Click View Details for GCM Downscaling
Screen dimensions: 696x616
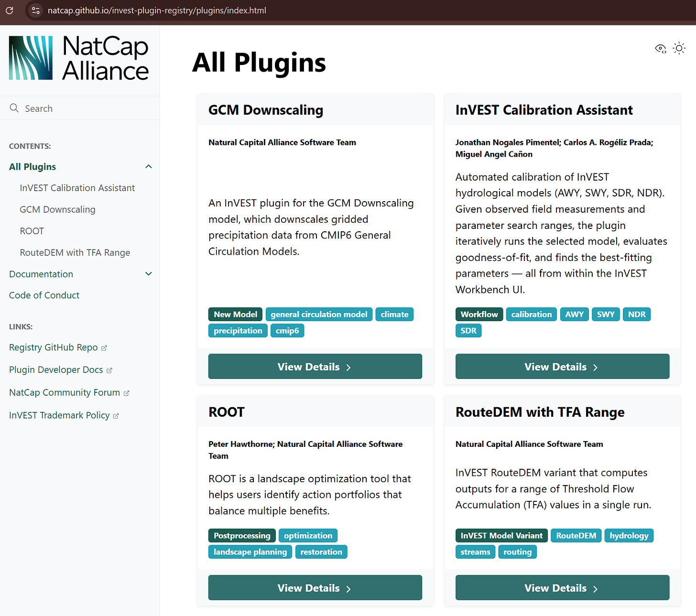(315, 367)
